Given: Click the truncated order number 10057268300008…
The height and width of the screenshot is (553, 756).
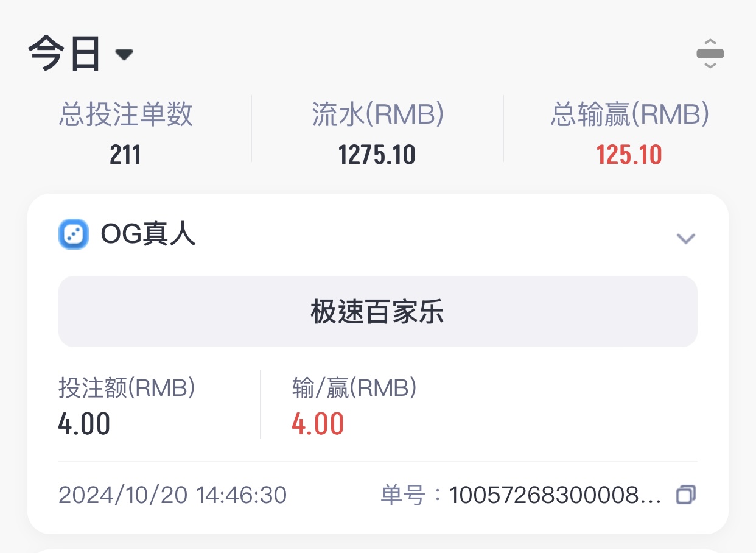Looking at the screenshot, I should click(555, 495).
